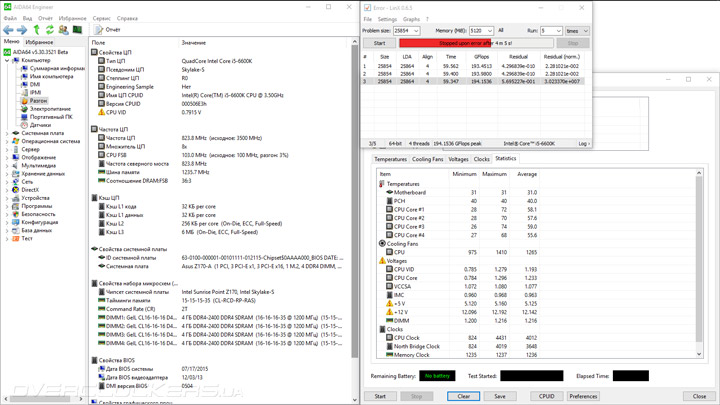720x405 pixels.
Task: Open the Memory (MiB) dropdown in LinX
Action: 489,31
